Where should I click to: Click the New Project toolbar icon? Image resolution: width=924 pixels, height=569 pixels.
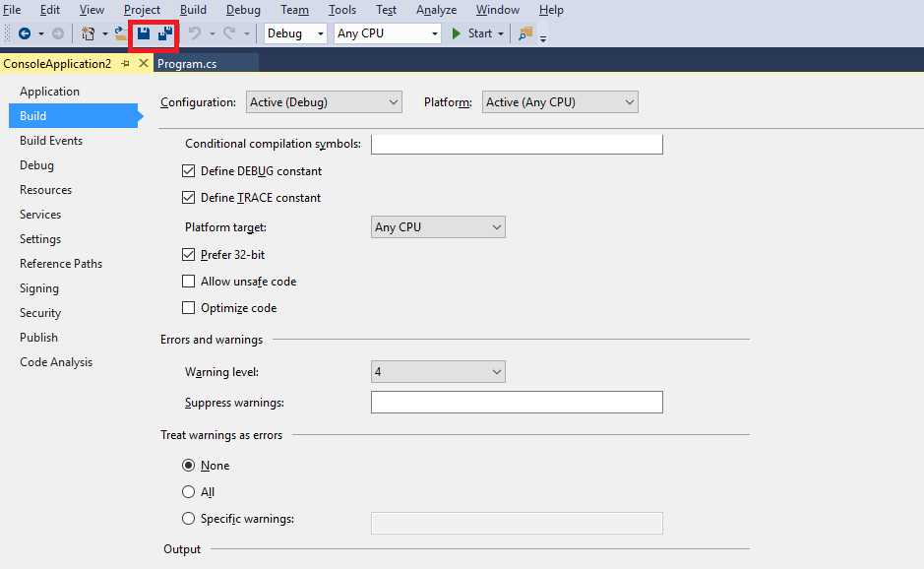88,33
